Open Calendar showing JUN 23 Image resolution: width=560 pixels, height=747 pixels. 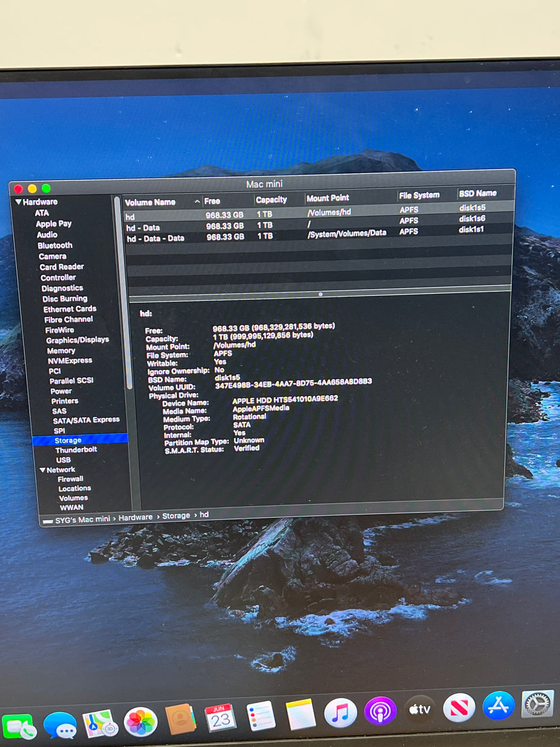coord(220,717)
